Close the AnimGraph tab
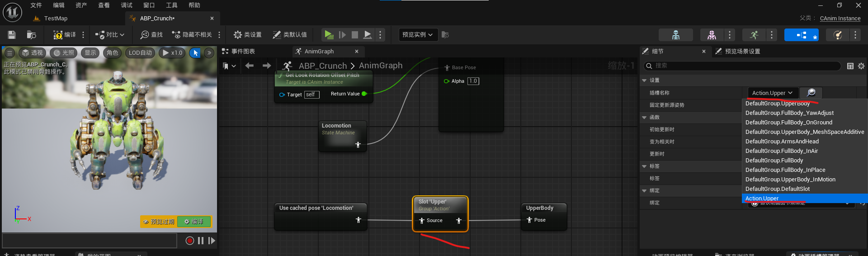Image resolution: width=868 pixels, height=256 pixels. pyautogui.click(x=357, y=52)
